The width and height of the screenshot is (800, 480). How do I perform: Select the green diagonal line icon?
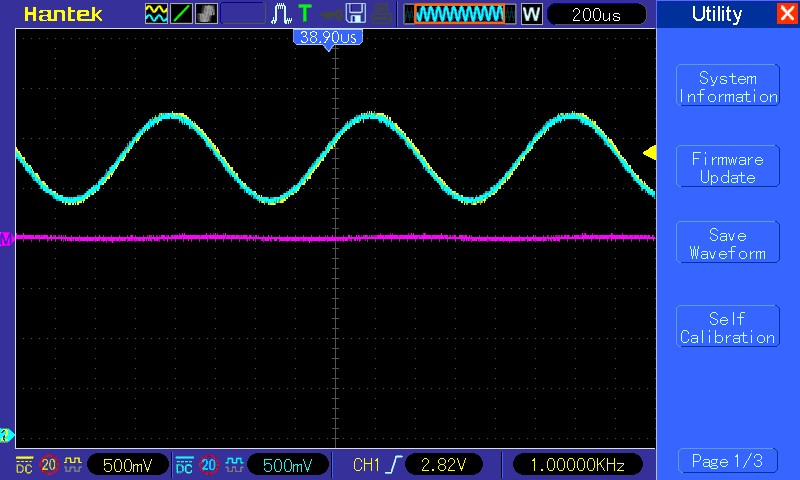point(182,14)
